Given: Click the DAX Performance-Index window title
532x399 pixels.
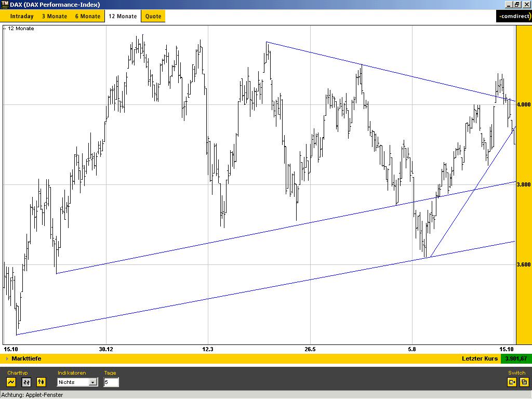Looking at the screenshot, I should pyautogui.click(x=55, y=5).
